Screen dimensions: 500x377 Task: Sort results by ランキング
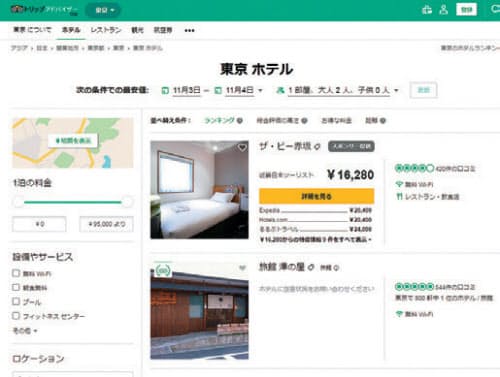click(219, 120)
